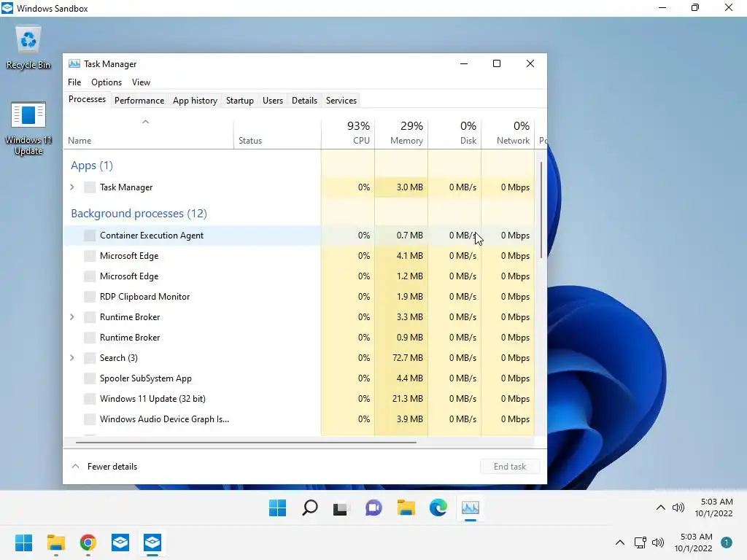Open the host Start button

point(23,542)
